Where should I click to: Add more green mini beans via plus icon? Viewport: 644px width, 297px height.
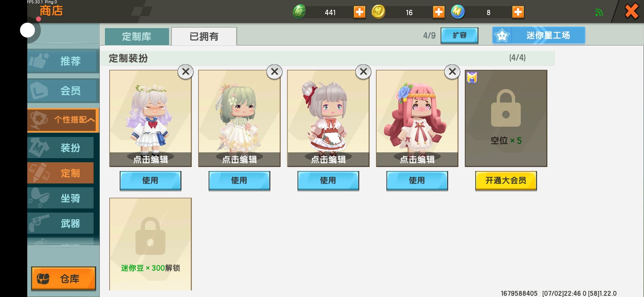(x=359, y=12)
